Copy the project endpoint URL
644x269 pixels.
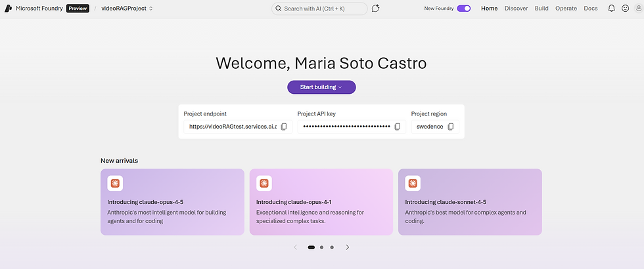pyautogui.click(x=283, y=127)
